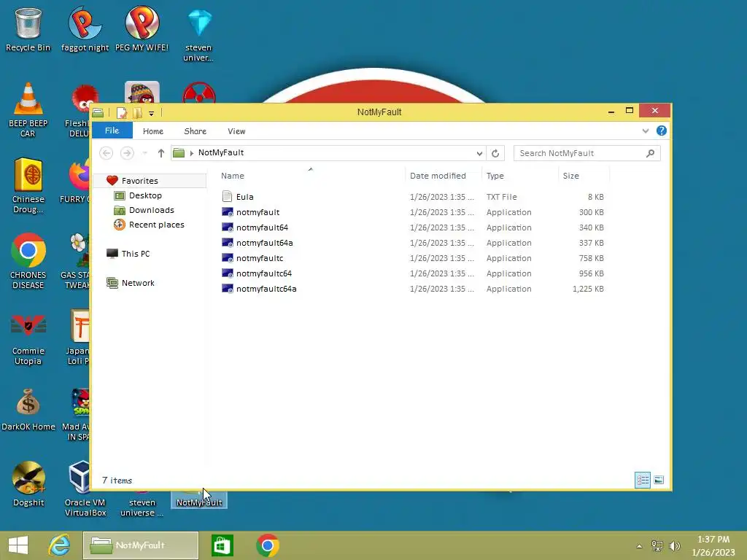Open Downloads in navigation pane
Viewport: 747px width, 560px height.
[x=152, y=210]
